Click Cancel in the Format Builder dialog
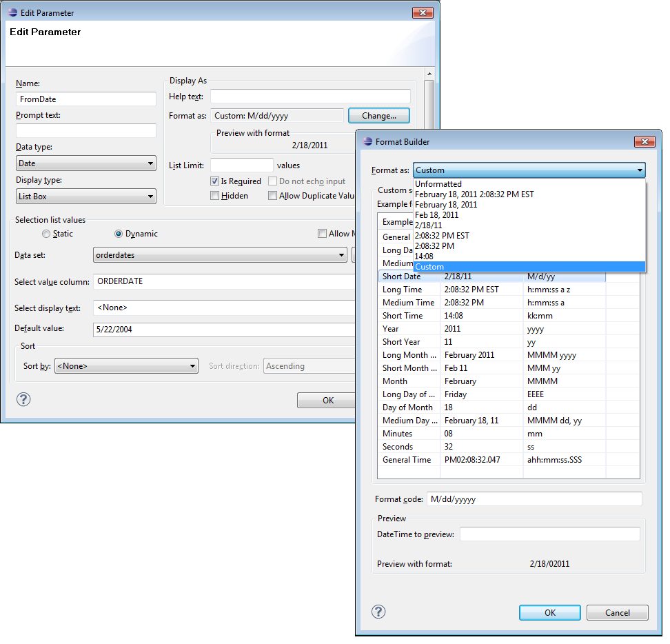The image size is (670, 644). click(x=617, y=612)
